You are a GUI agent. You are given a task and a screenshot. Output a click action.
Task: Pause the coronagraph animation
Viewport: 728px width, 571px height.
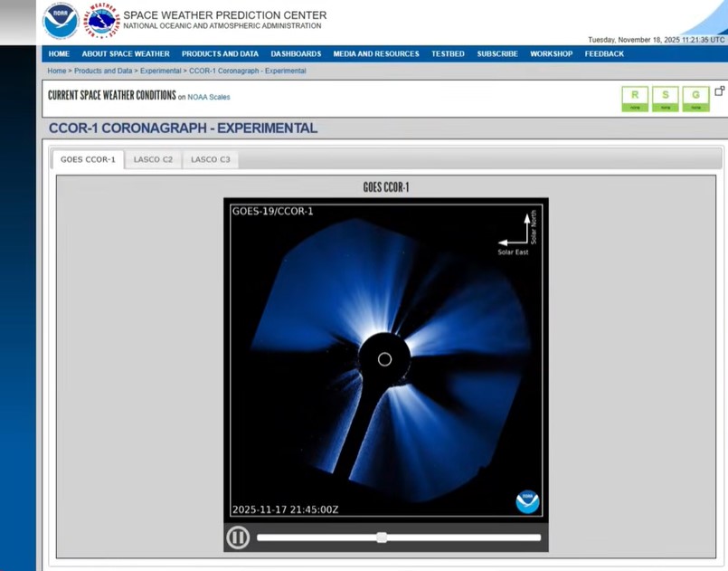tap(238, 538)
